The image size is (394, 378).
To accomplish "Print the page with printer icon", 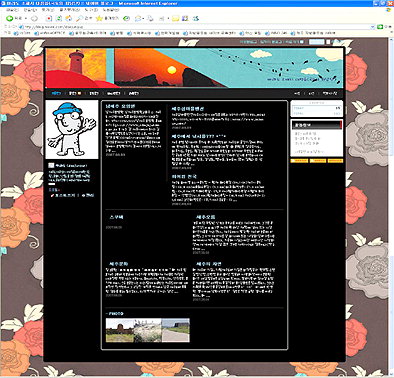I will click(x=151, y=18).
